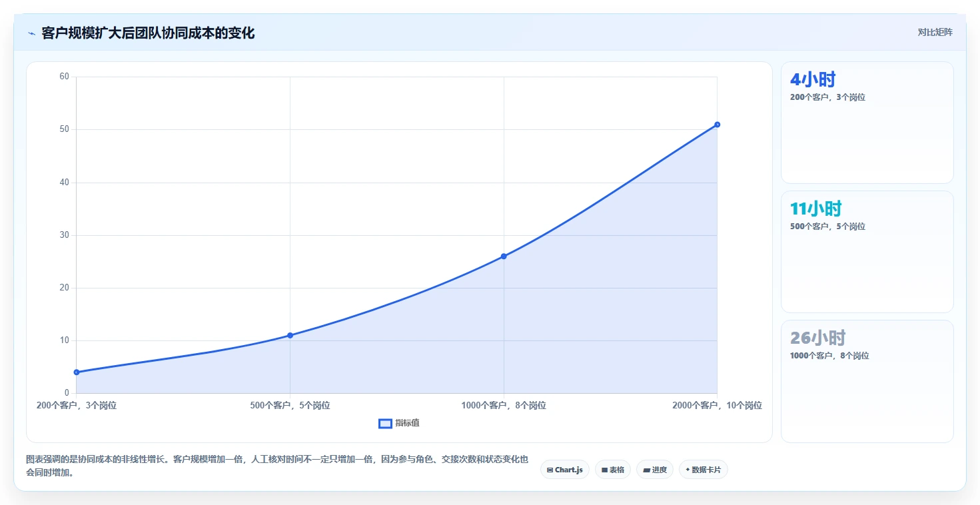
Task: Click the y-axis value 50
Action: coord(65,129)
